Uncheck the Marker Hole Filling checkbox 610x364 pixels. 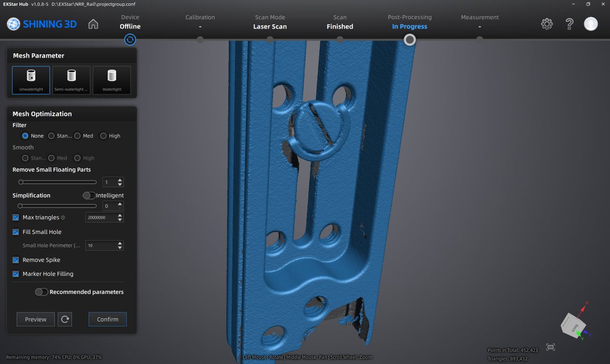point(16,274)
